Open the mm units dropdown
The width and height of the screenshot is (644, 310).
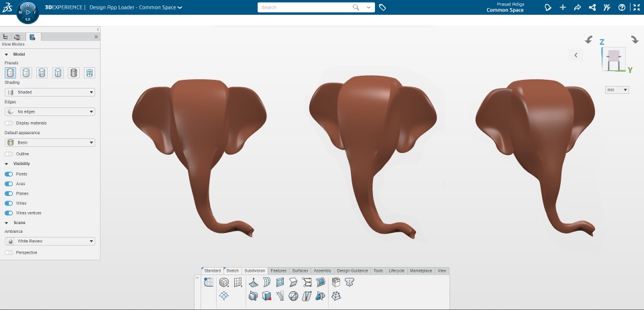(x=617, y=89)
